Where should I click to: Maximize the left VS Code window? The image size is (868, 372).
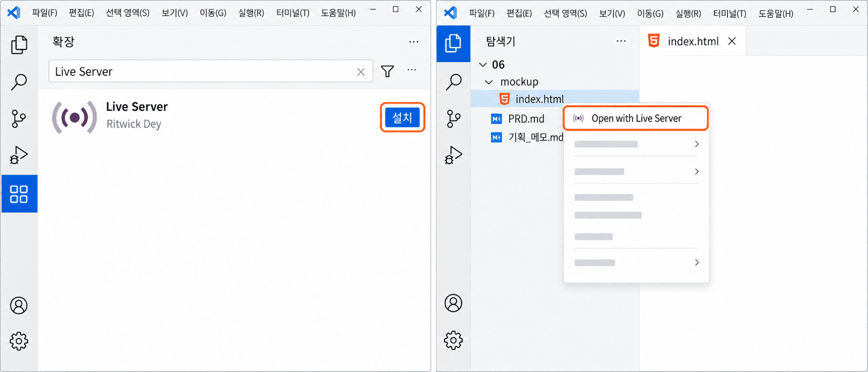click(x=395, y=9)
